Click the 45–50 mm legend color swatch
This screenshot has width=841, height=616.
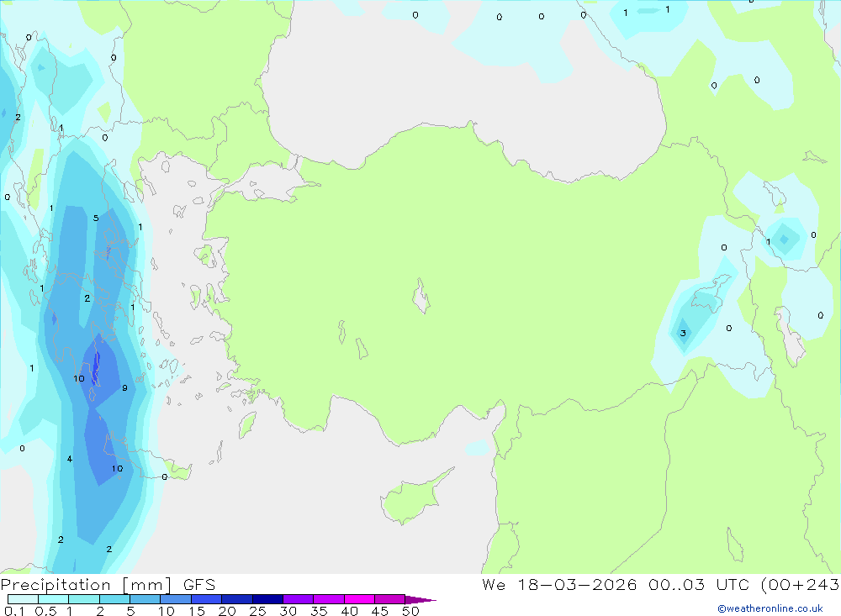(x=390, y=599)
